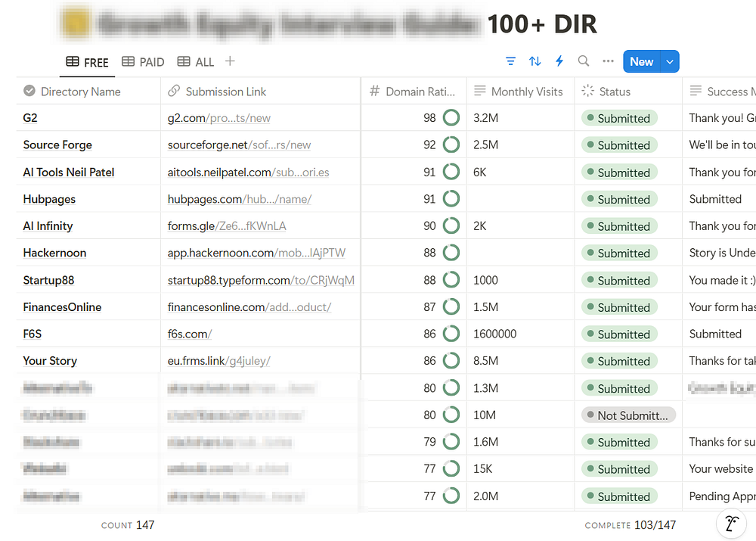
Task: Open the Domain Rating column header menu
Action: coord(414,92)
